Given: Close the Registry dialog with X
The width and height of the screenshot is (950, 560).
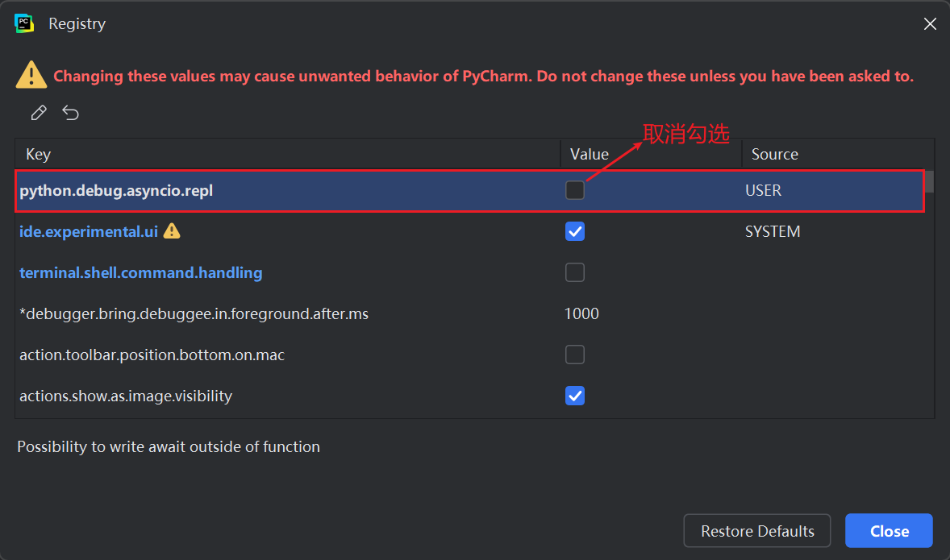Looking at the screenshot, I should pos(930,24).
